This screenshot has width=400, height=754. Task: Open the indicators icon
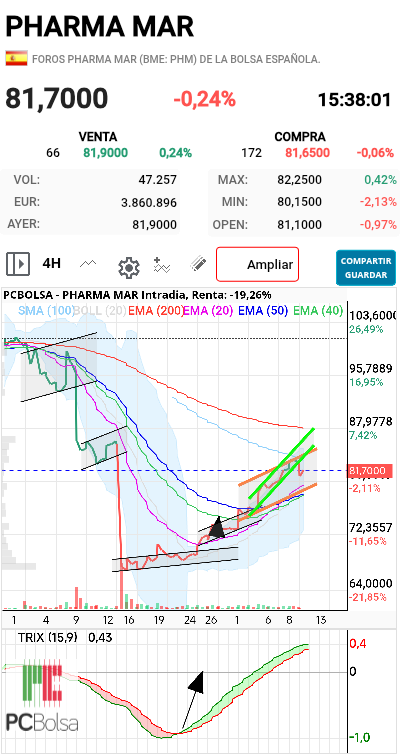tap(162, 265)
